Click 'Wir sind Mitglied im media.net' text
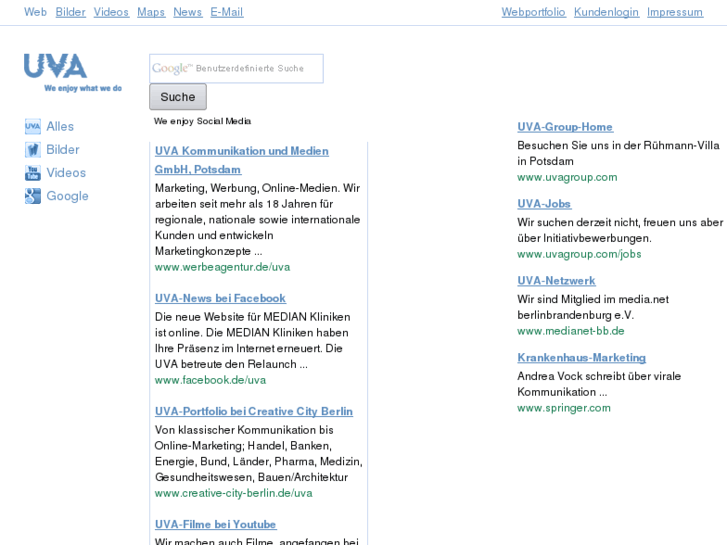This screenshot has height=545, width=727. pyautogui.click(x=593, y=299)
